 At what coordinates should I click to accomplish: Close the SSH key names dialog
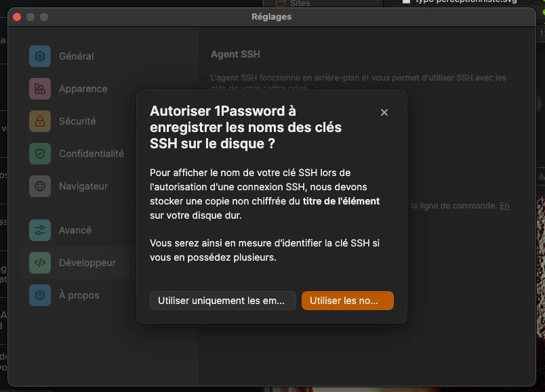point(384,112)
